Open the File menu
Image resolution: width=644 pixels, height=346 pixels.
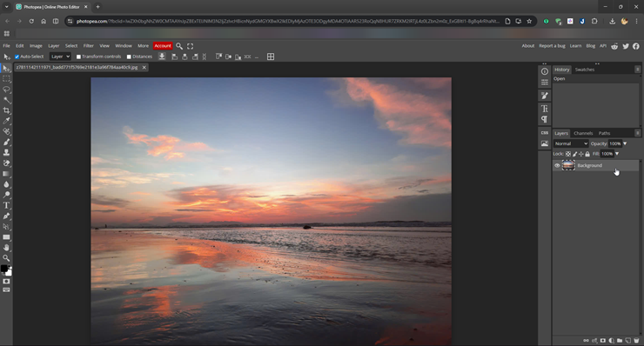pos(7,46)
